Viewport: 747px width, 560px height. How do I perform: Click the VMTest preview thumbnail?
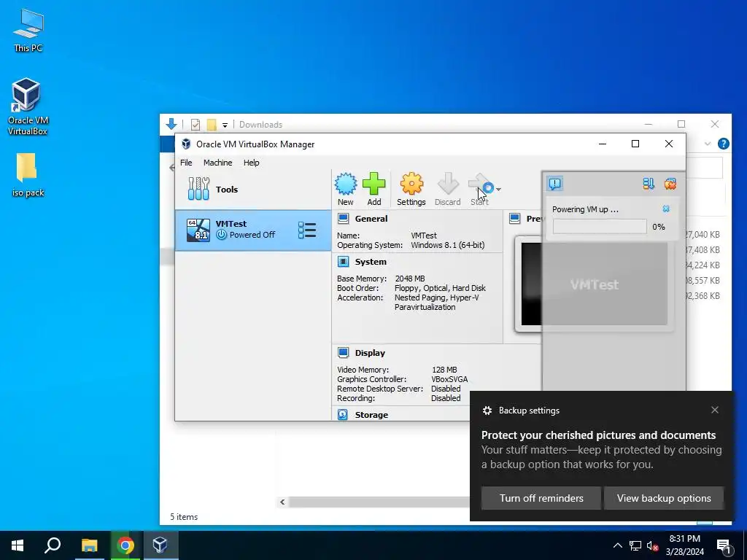point(594,284)
